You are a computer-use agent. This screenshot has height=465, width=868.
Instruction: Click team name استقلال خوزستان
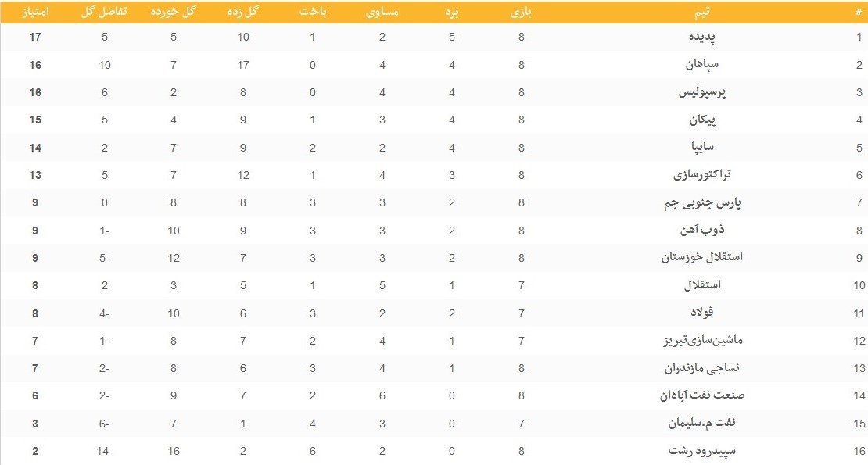click(704, 258)
